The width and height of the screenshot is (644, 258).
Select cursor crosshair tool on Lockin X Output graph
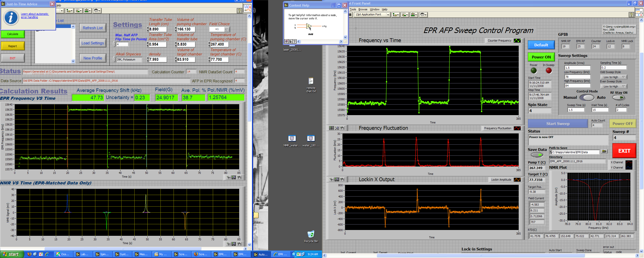click(332, 179)
